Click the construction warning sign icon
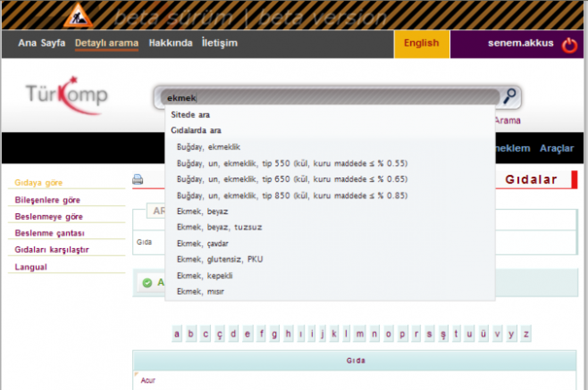This screenshot has width=588, height=390. pos(78,15)
